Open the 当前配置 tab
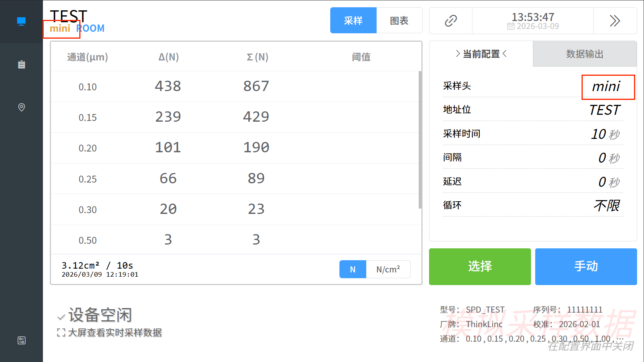This screenshot has width=644, height=362. 481,54
